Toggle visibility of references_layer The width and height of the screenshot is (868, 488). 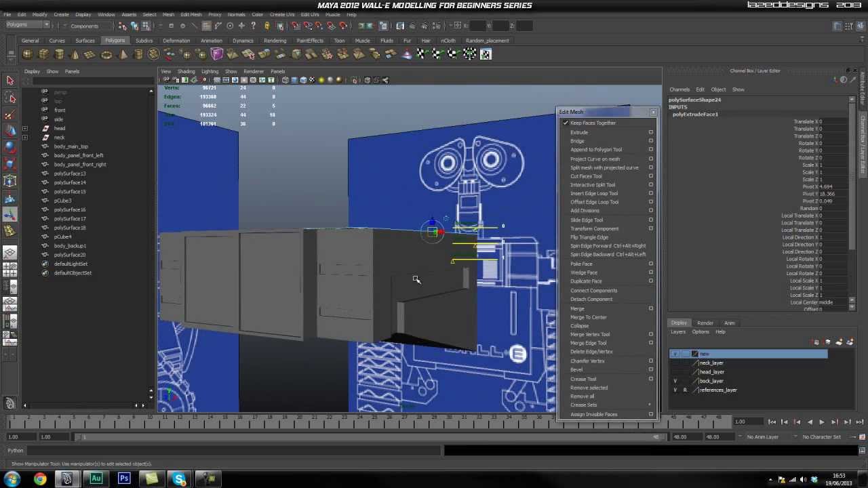675,390
